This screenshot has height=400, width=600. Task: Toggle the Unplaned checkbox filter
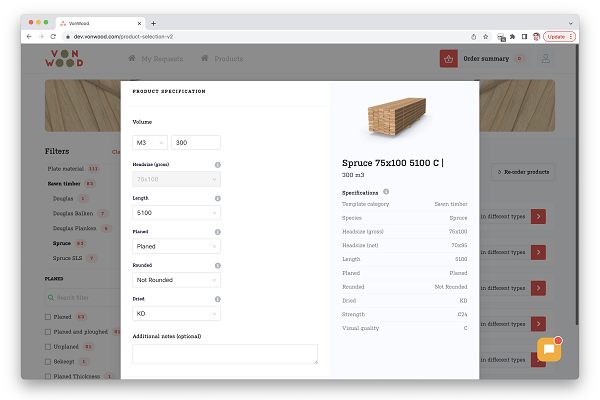click(x=48, y=347)
